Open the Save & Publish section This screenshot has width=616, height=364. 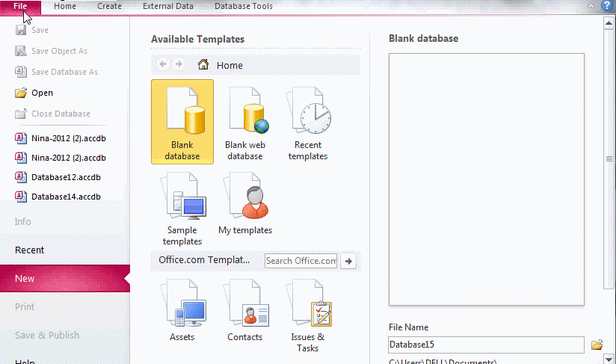(47, 336)
